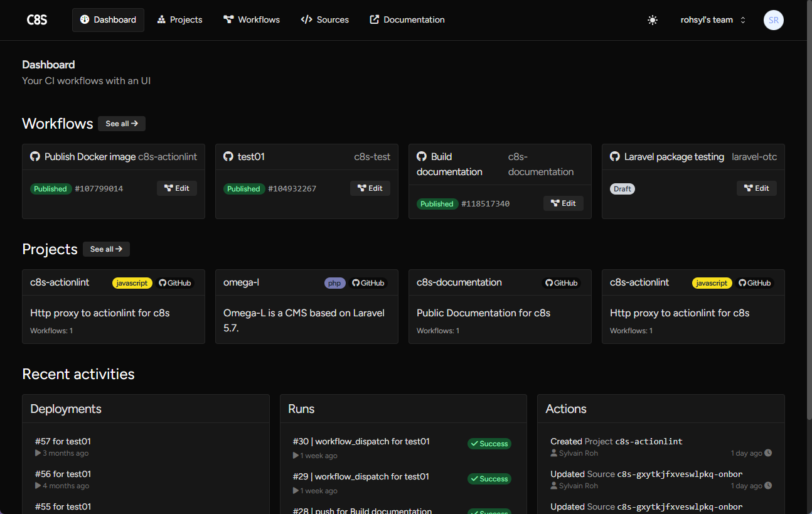Click GitHub icon on test01 workflow card
812x514 pixels.
point(228,157)
